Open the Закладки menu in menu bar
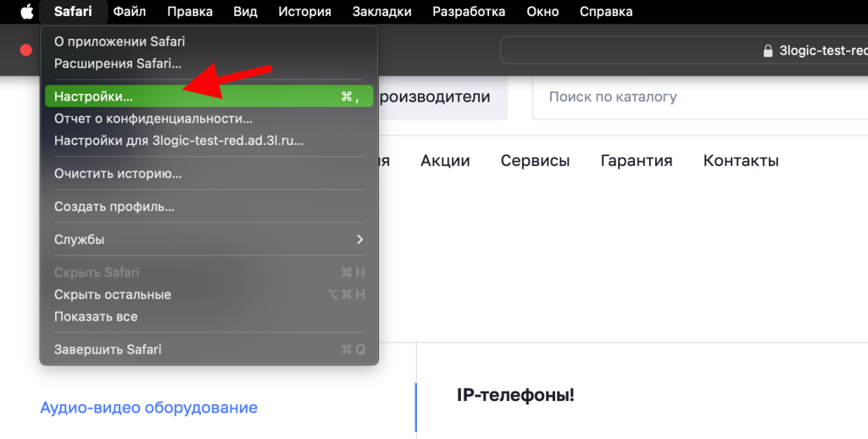 click(383, 12)
